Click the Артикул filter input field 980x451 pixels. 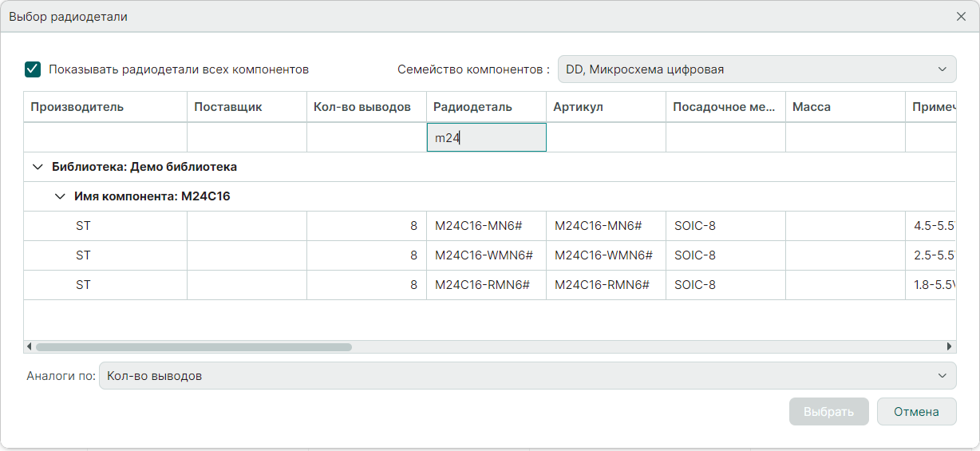[x=606, y=137]
